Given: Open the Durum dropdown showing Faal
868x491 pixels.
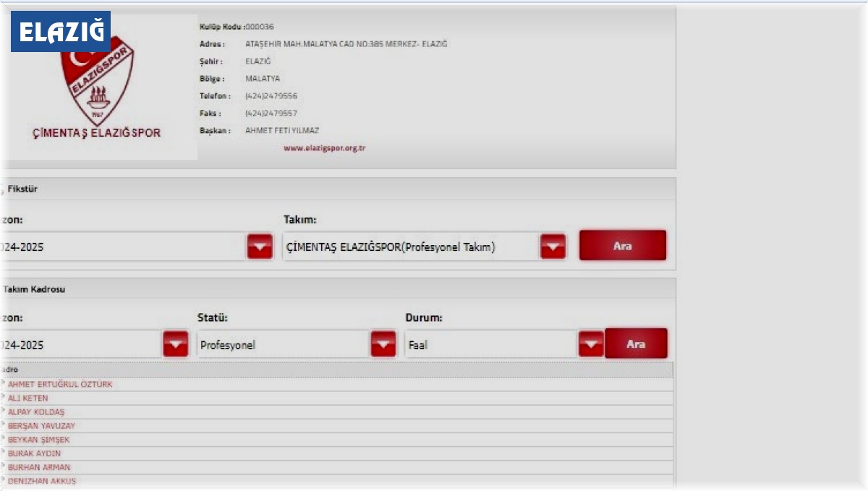Looking at the screenshot, I should [591, 345].
